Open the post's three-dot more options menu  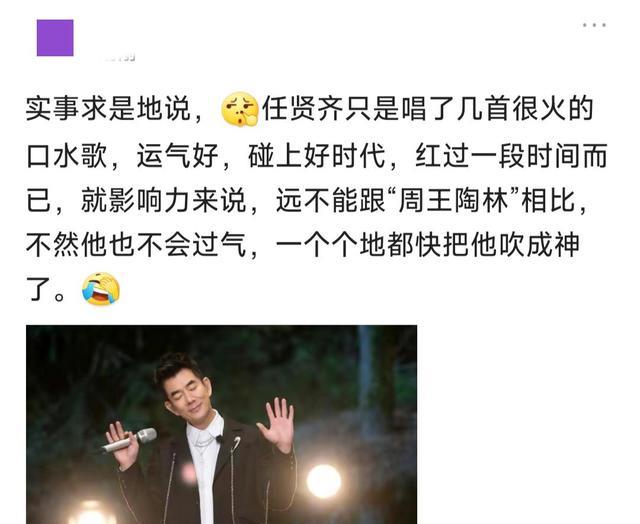click(x=594, y=25)
